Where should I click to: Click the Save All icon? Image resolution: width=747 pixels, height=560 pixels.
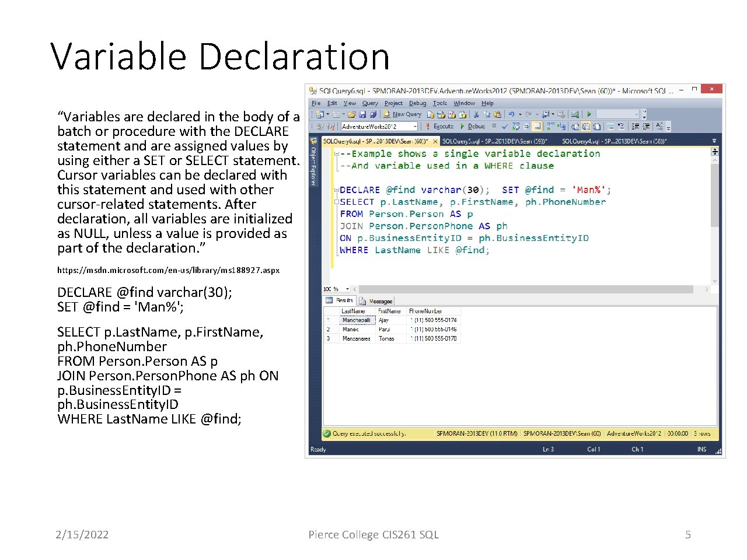pos(373,114)
